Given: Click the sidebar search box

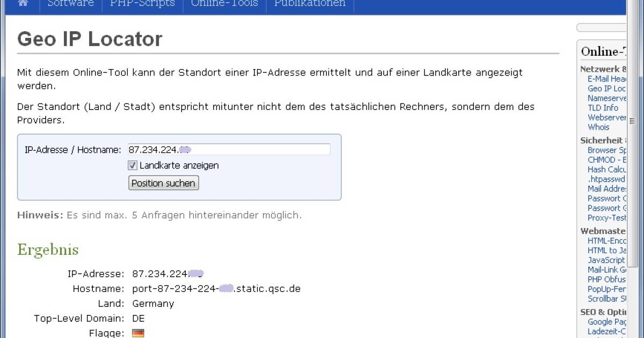Looking at the screenshot, I should (601, 27).
